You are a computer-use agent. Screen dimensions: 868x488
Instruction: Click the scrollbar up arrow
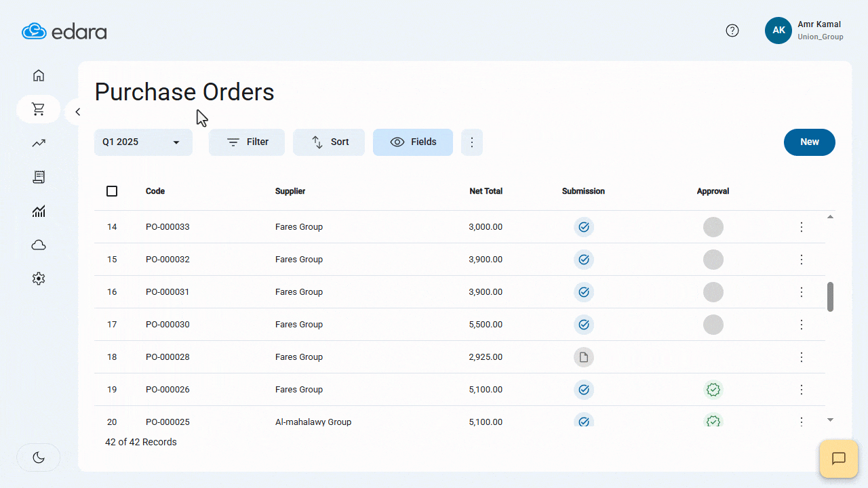[830, 216]
